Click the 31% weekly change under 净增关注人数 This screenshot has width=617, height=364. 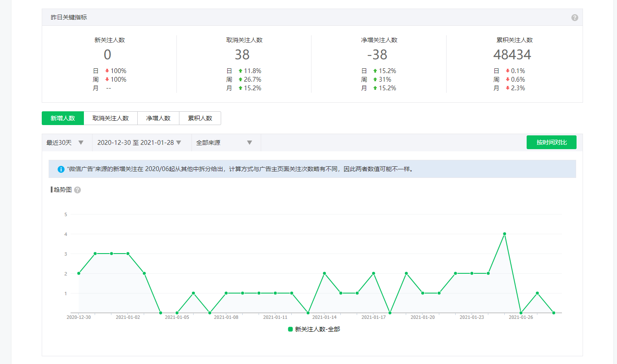pyautogui.click(x=385, y=80)
